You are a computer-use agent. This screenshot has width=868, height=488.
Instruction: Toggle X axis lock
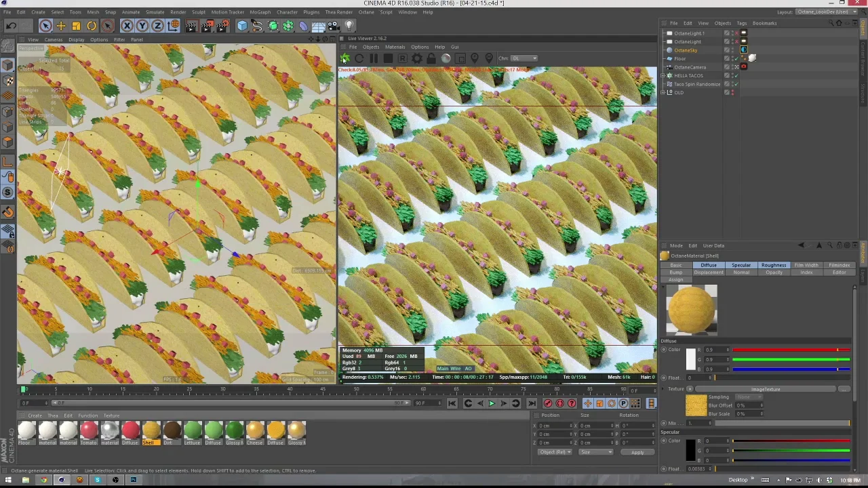(127, 26)
